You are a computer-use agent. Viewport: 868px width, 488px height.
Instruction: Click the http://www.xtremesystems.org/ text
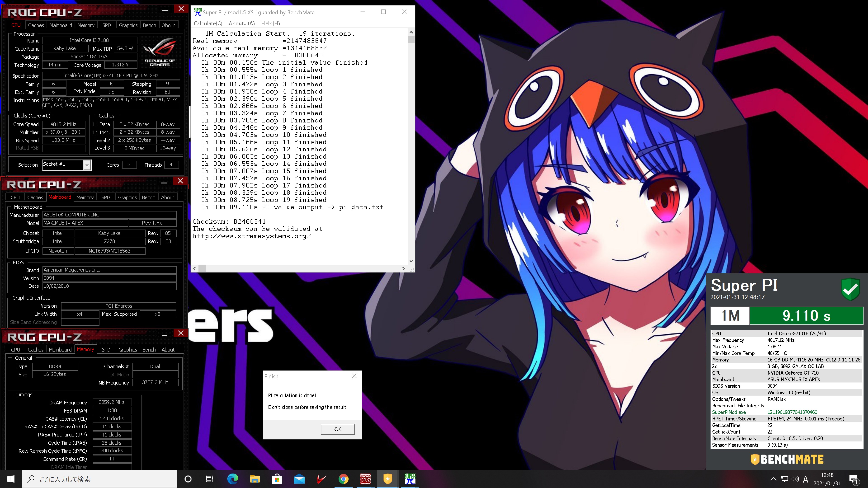[252, 236]
